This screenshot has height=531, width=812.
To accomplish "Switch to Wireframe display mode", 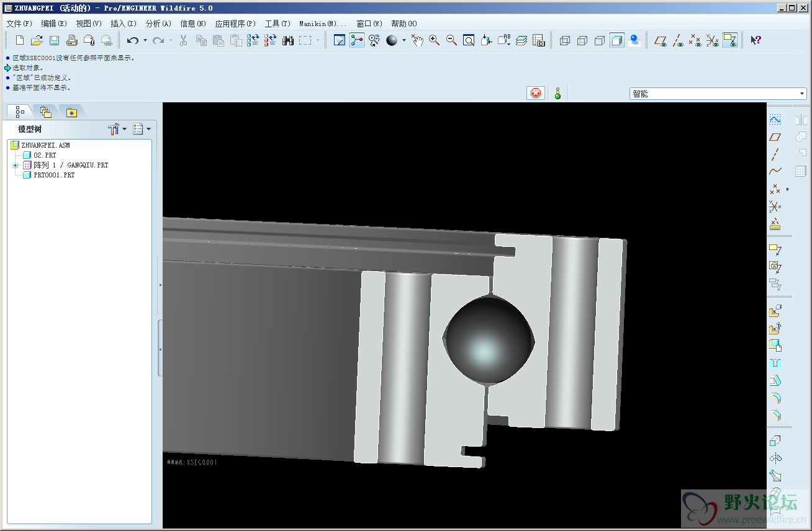I will click(x=564, y=40).
